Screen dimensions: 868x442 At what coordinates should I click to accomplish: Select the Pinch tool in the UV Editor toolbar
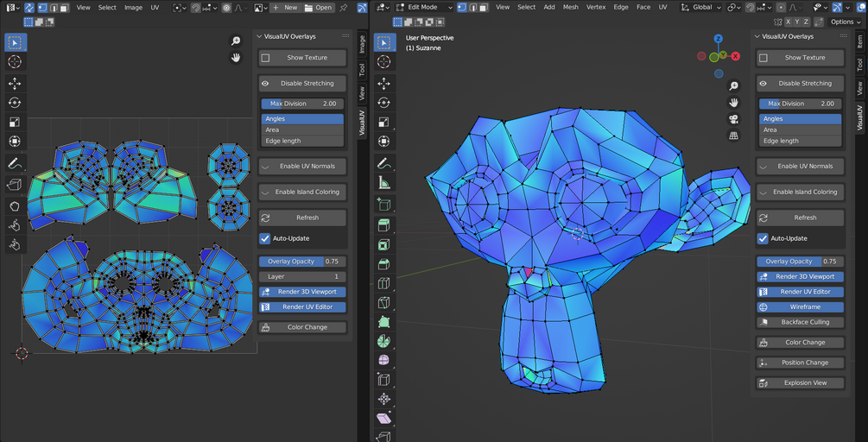pos(16,244)
